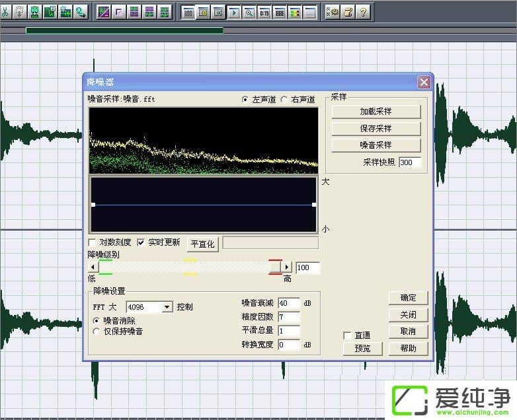Click the play arrow toolbar icon
Image resolution: width=517 pixels, height=420 pixels.
[x=234, y=12]
